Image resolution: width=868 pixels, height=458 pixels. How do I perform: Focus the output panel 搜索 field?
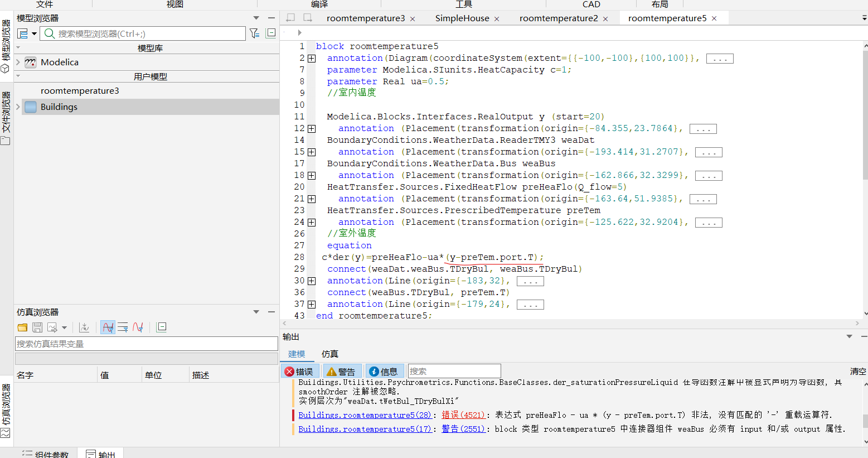[454, 371]
